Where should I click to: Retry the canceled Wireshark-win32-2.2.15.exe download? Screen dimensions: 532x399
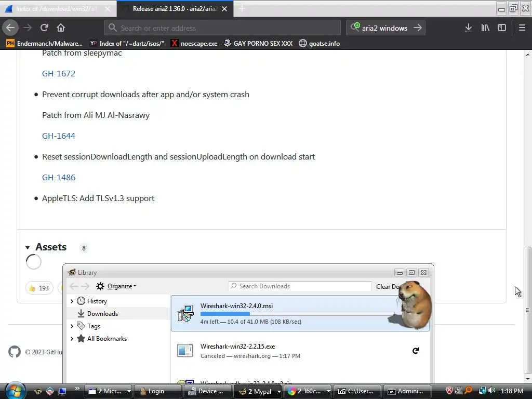pos(415,351)
